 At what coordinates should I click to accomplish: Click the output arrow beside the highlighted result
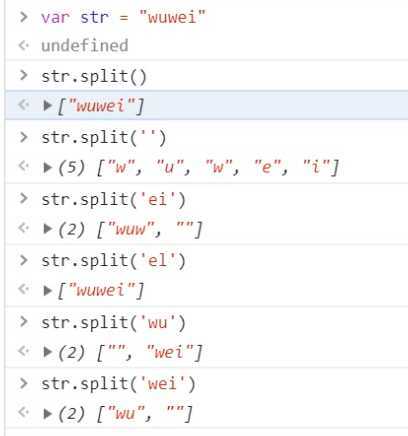pyautogui.click(x=24, y=105)
